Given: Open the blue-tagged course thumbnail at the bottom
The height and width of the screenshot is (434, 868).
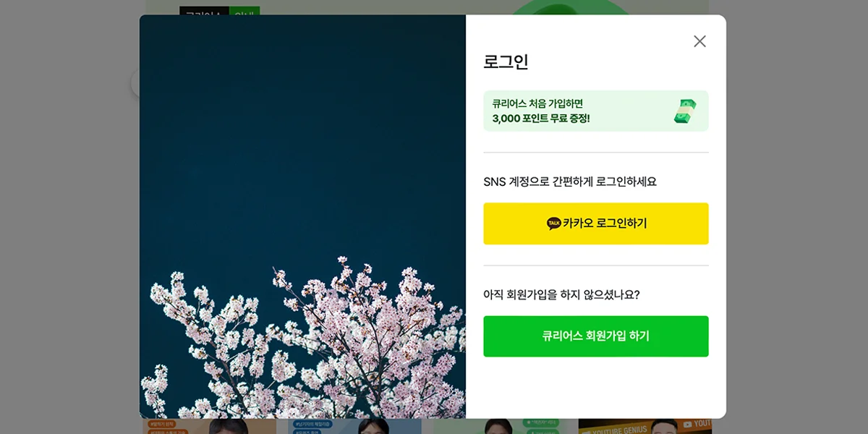Looking at the screenshot, I should [x=354, y=427].
